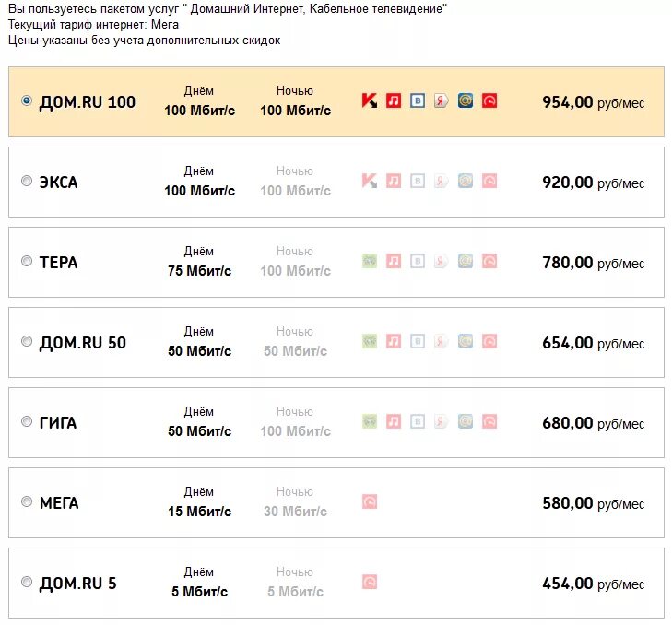Click the Mail.ru @ icon in ДОМ.RU 100 row
Viewport: 672px width, 625px height.
tap(466, 101)
